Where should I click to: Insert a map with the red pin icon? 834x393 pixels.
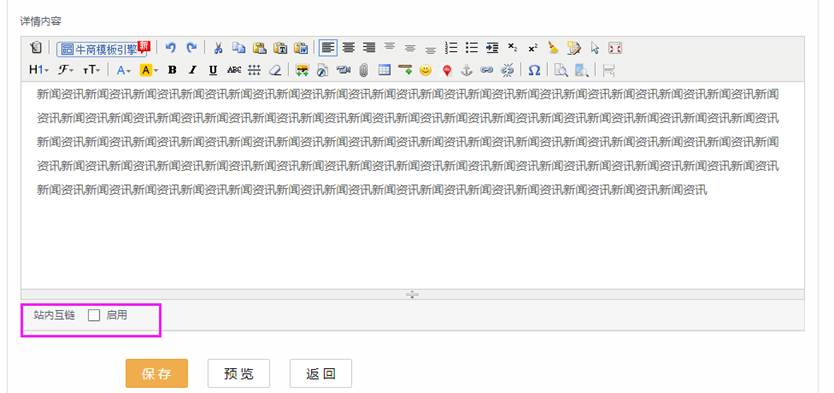447,70
